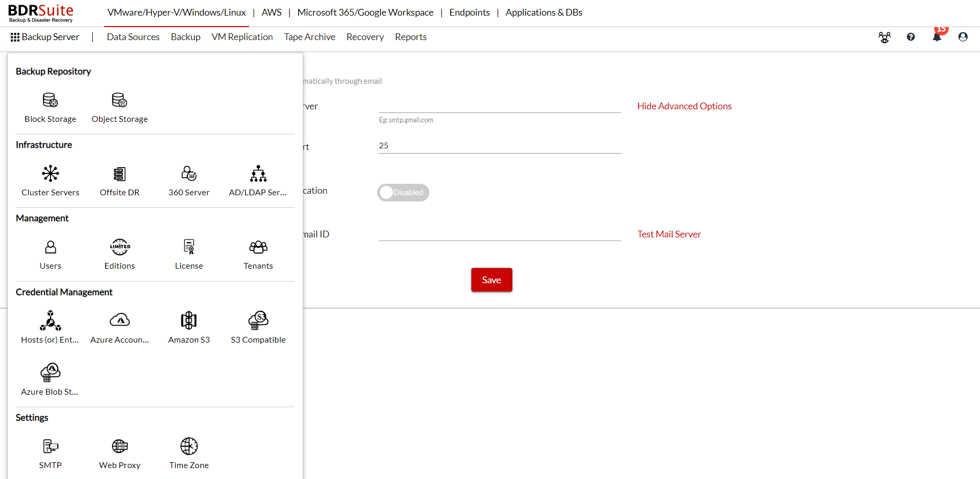Screen dimensions: 980x479
Task: Open 360 Server settings
Action: click(x=189, y=181)
